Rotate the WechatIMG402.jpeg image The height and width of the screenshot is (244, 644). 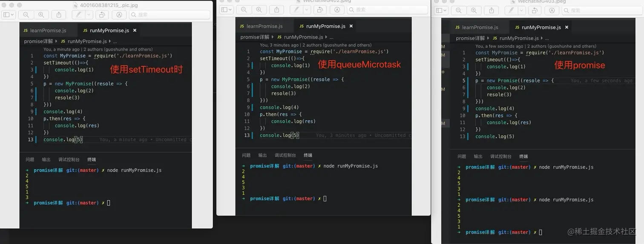pyautogui.click(x=319, y=9)
